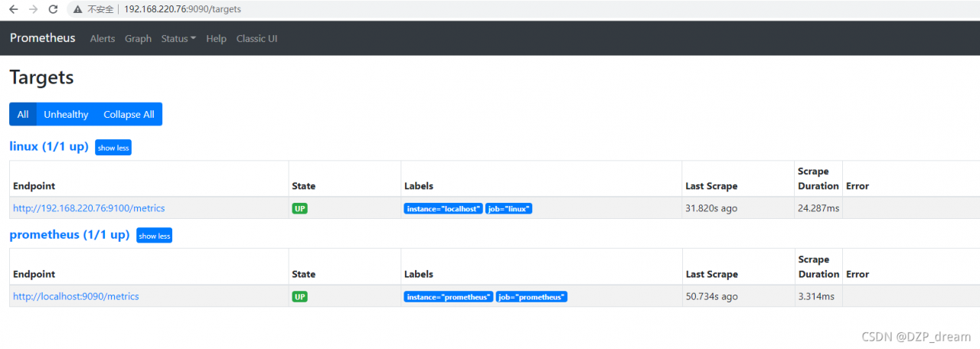Open the 192.168.220.76:9100/metrics endpoint link
This screenshot has height=349, width=980.
tap(89, 208)
